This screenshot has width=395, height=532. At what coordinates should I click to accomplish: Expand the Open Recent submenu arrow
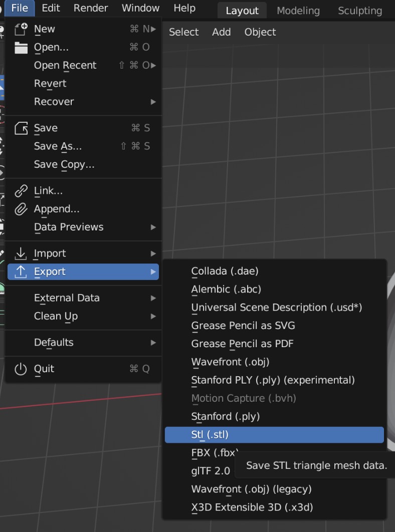click(x=153, y=65)
